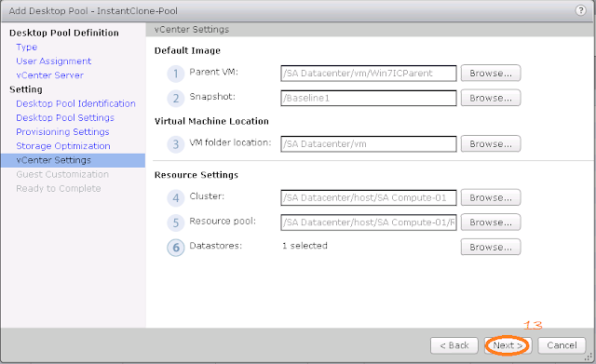Browse for the Resource pool
This screenshot has height=364, width=596.
pyautogui.click(x=491, y=222)
